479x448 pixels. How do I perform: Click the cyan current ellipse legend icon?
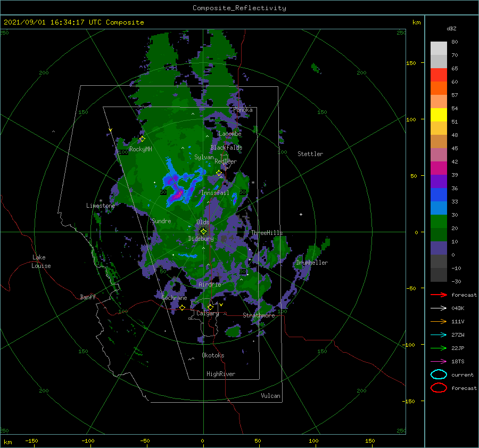439,374
